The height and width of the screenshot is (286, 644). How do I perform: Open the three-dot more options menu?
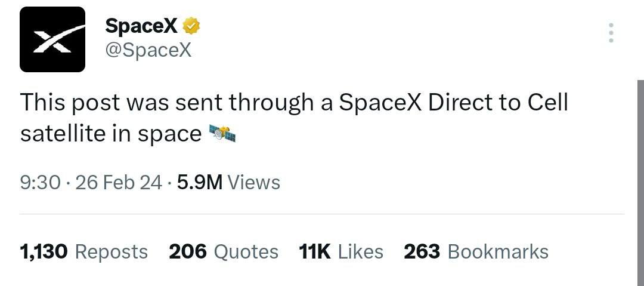point(611,33)
